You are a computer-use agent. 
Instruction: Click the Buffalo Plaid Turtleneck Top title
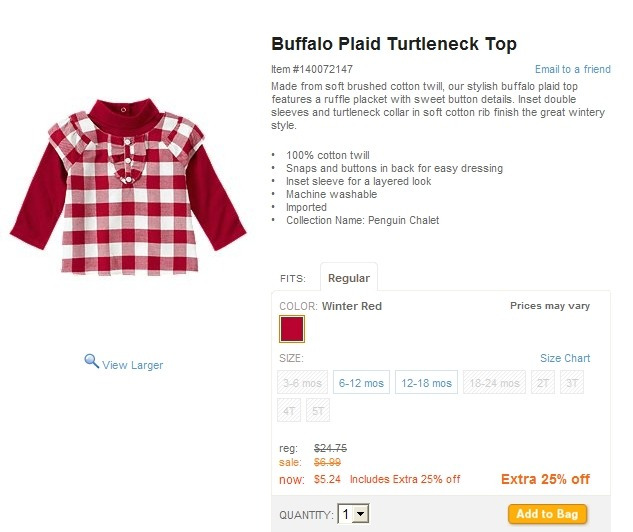pos(394,44)
